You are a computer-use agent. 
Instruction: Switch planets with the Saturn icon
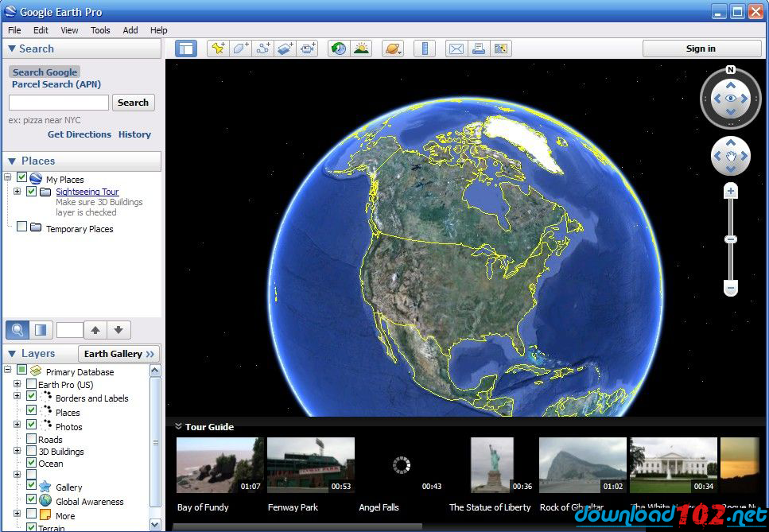(x=393, y=49)
